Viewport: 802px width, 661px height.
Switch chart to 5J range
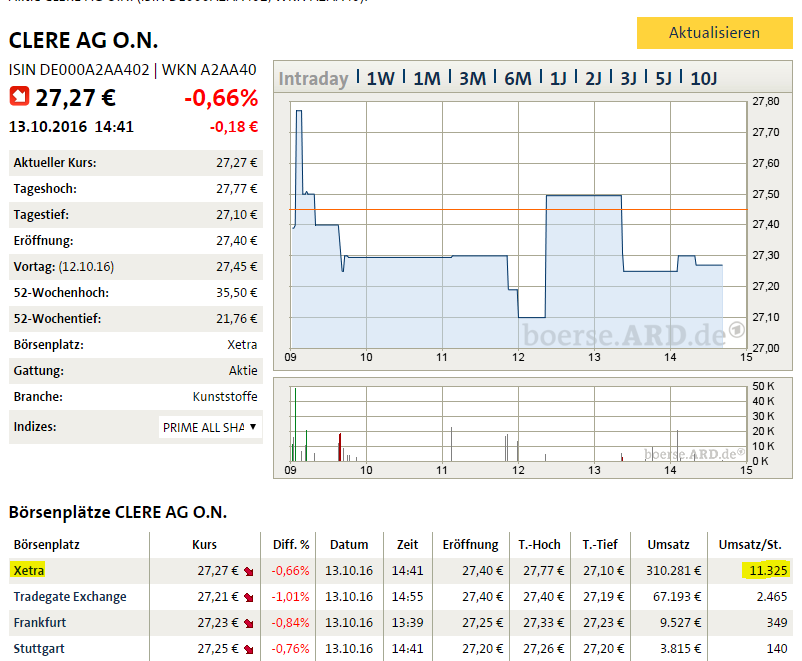coord(663,78)
